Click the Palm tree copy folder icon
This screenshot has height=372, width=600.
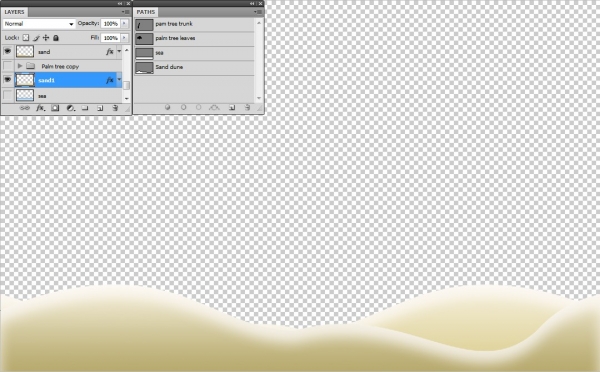coord(31,66)
